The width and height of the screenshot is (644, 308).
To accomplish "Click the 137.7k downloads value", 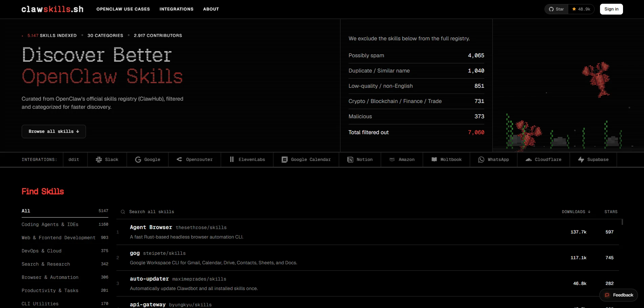I will (579, 232).
